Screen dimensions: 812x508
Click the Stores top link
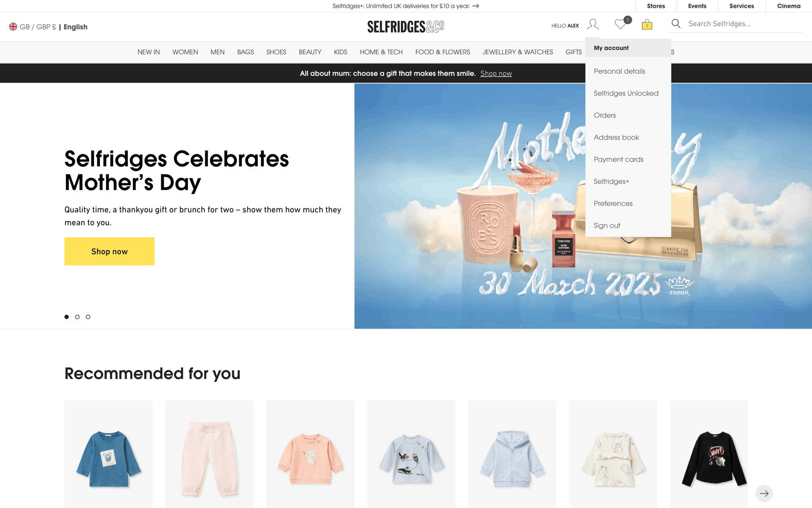pyautogui.click(x=656, y=6)
